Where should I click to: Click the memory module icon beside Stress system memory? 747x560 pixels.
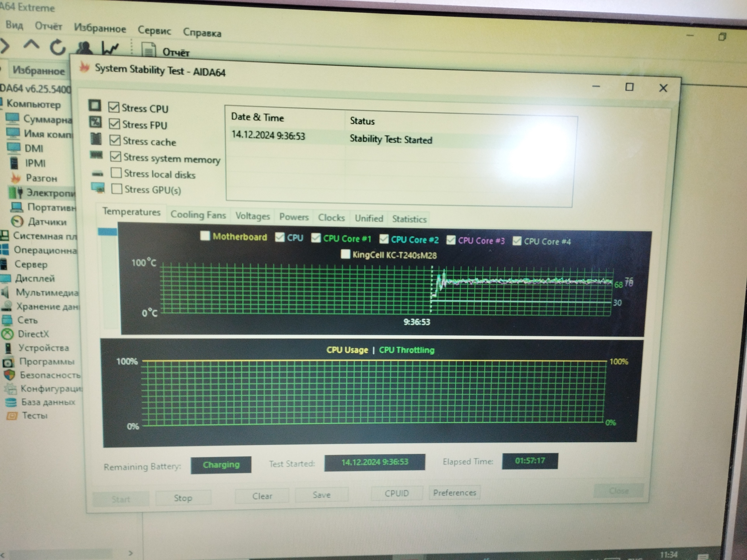point(96,155)
